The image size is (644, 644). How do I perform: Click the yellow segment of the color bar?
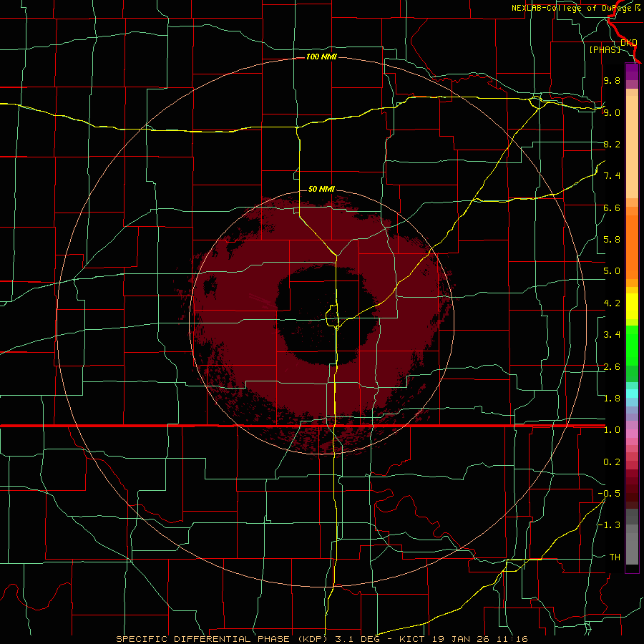(x=632, y=306)
